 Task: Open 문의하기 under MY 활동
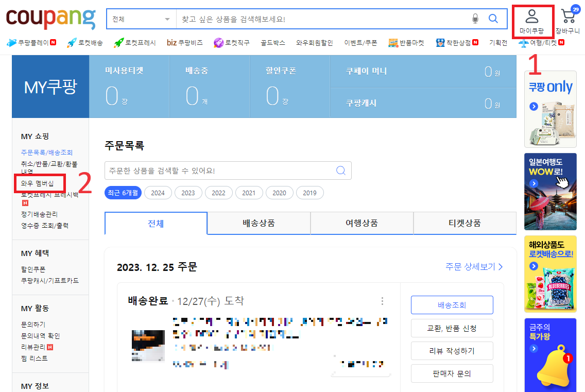[33, 325]
